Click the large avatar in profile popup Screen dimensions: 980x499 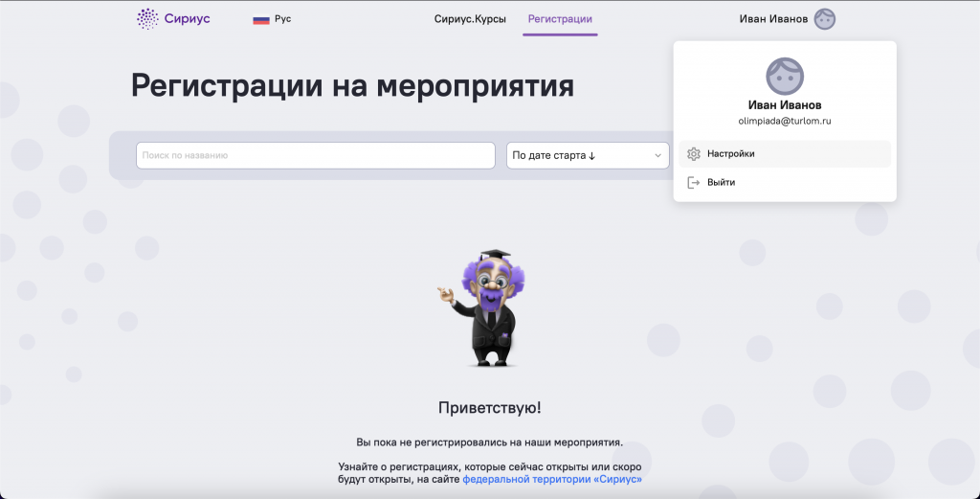pyautogui.click(x=785, y=77)
